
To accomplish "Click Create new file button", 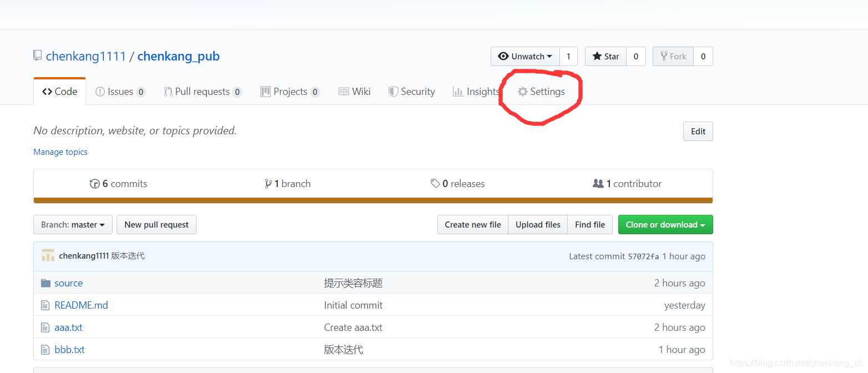I will (x=473, y=225).
